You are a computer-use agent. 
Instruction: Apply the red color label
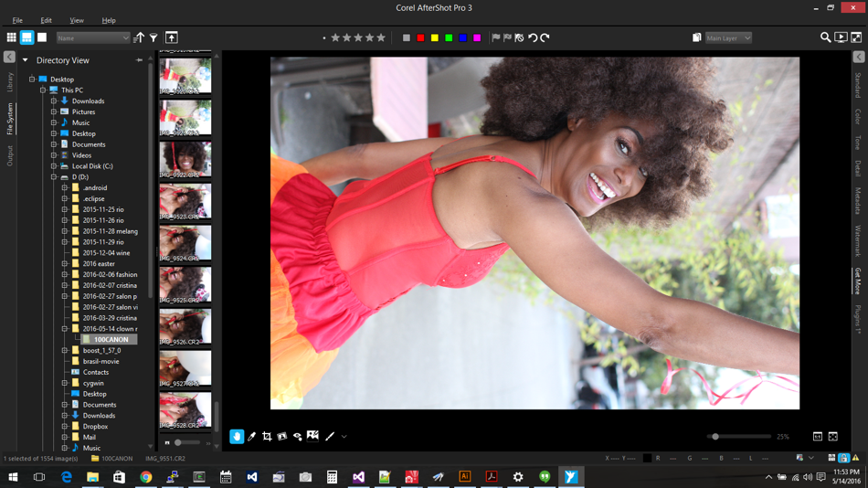point(420,38)
